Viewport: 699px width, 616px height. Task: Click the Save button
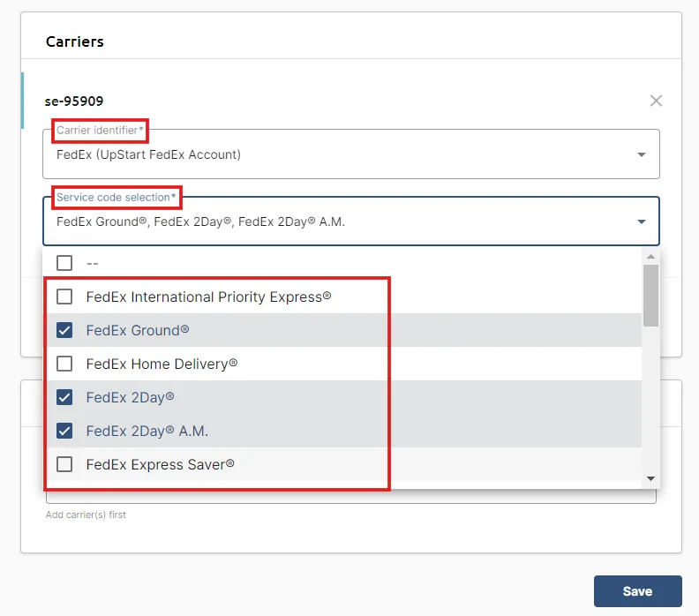[637, 591]
